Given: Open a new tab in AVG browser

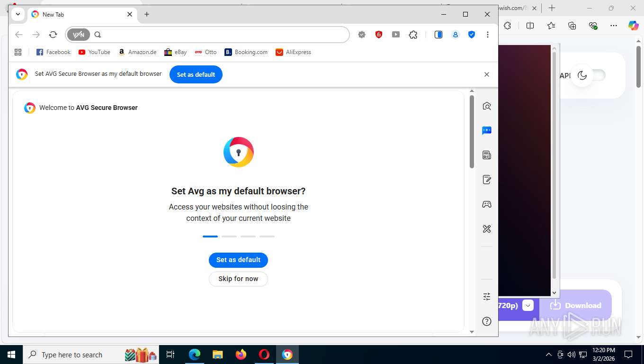Looking at the screenshot, I should click(x=147, y=14).
